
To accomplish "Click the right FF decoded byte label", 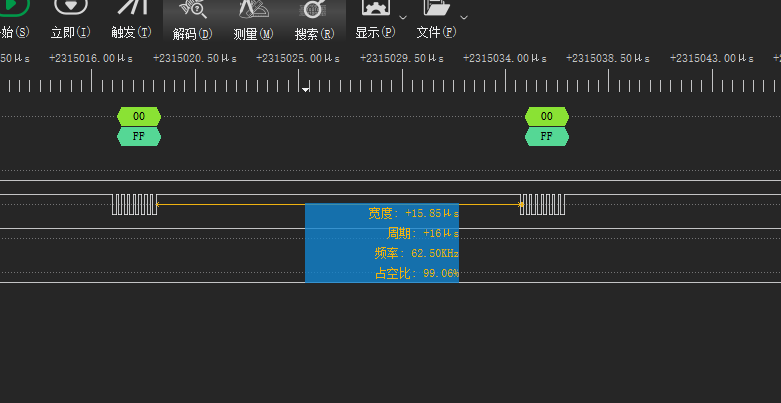I will tap(547, 136).
